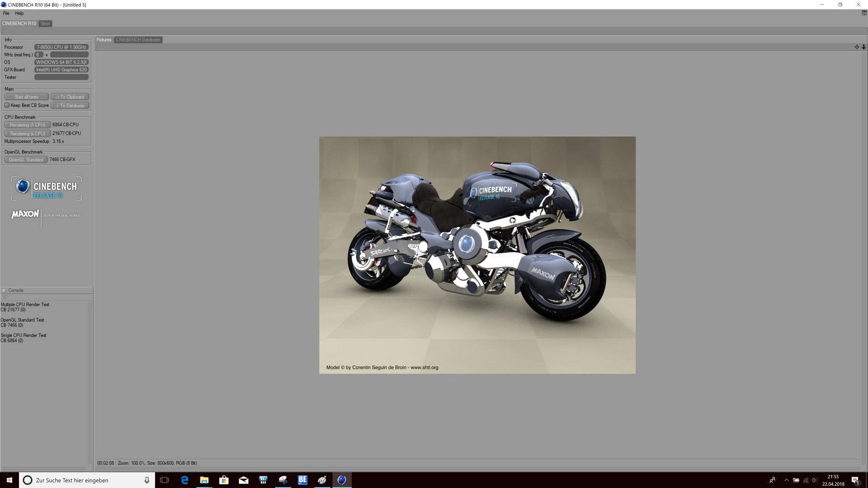Switch to the View tab

point(45,23)
